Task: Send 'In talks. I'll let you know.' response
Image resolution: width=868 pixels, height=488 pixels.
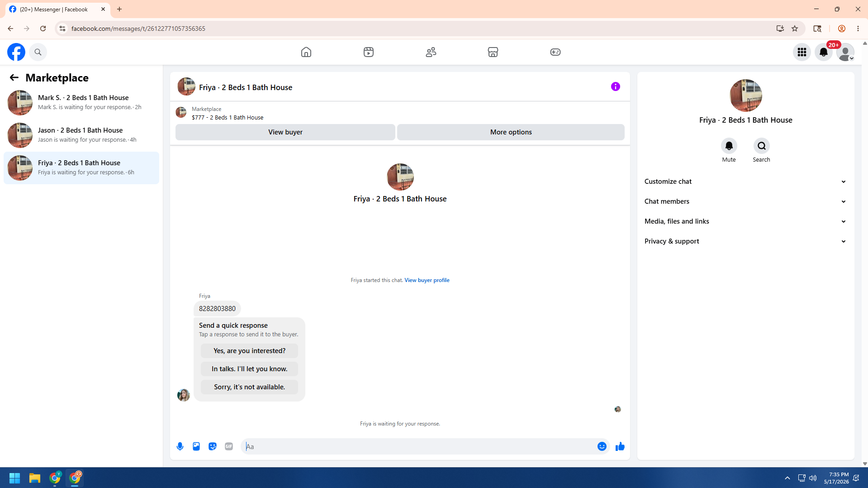Action: point(250,369)
